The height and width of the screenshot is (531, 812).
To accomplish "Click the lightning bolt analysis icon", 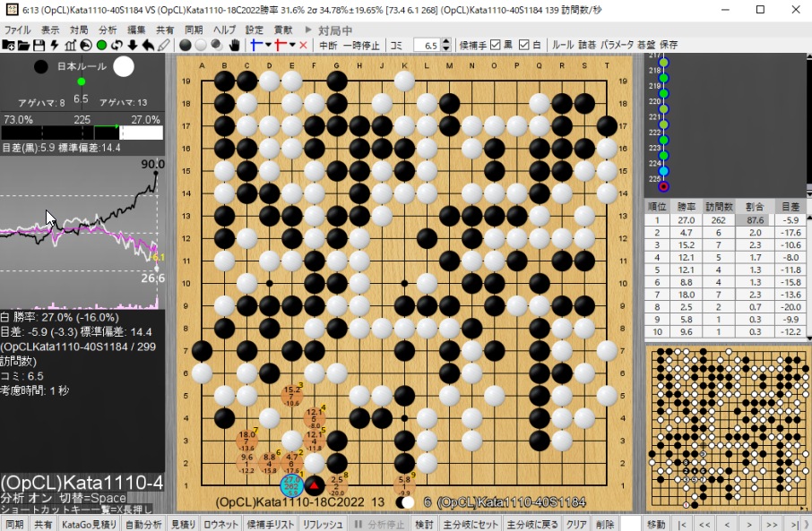I will (55, 45).
